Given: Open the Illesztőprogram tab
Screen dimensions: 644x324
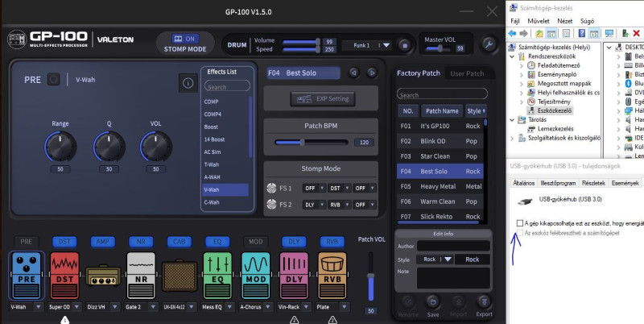Looking at the screenshot, I should click(x=558, y=183).
